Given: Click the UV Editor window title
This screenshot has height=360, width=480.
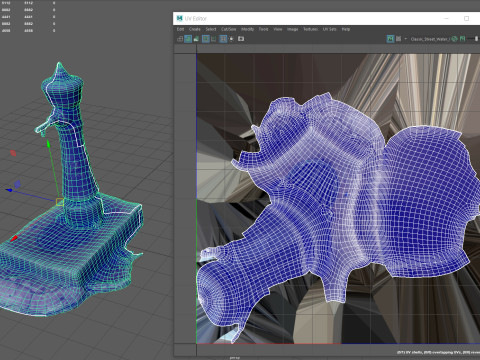Looking at the screenshot, I should click(x=196, y=19).
